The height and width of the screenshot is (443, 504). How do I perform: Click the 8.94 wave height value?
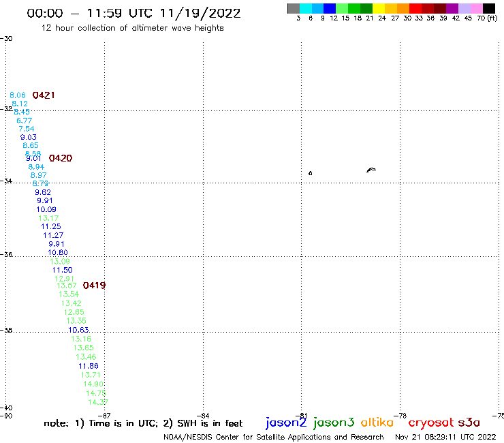point(36,167)
